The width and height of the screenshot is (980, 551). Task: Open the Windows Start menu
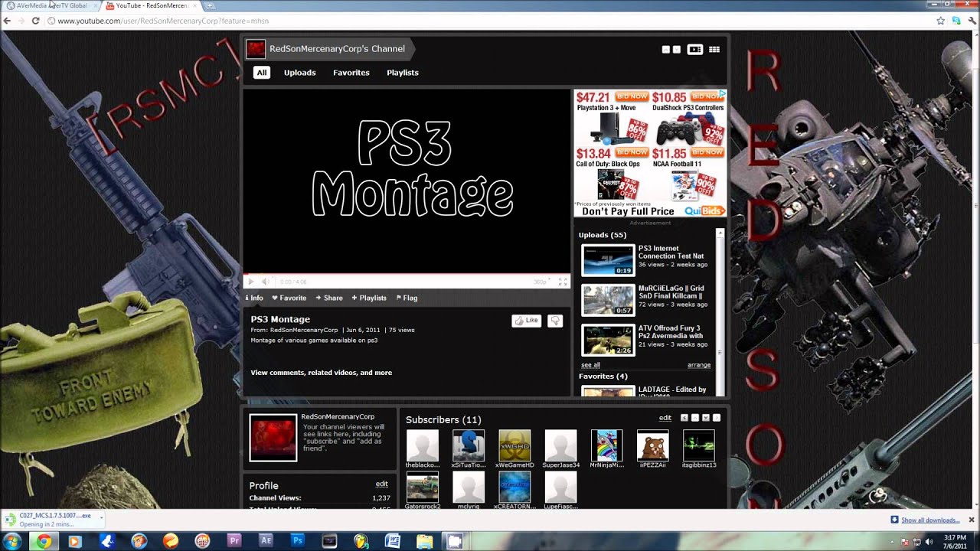coord(13,540)
